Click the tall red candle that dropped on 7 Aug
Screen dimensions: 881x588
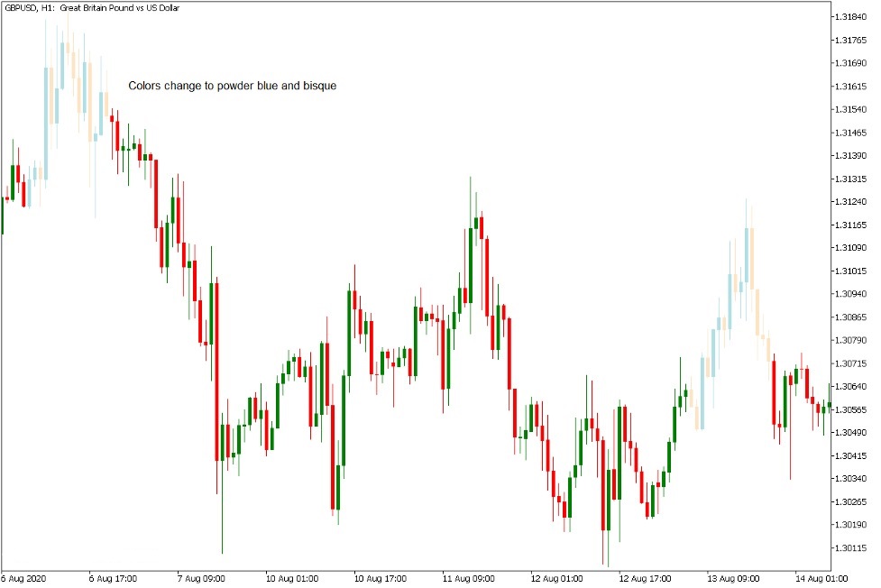[217, 372]
